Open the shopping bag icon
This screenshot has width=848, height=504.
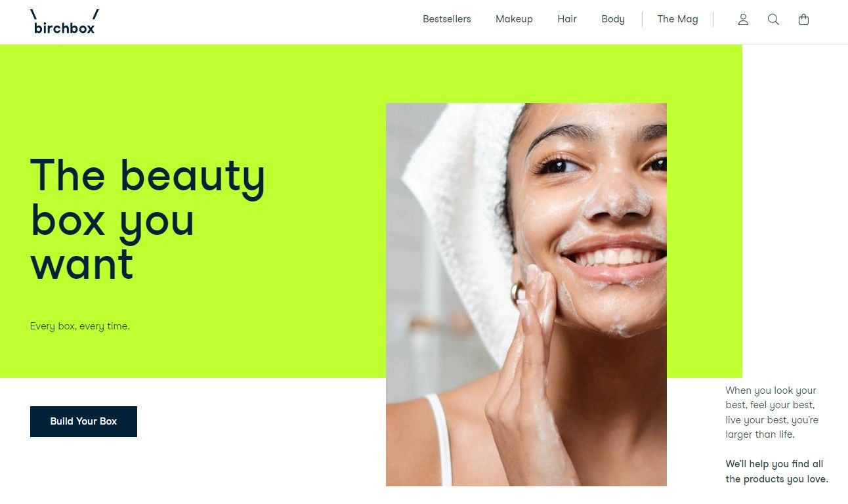pyautogui.click(x=803, y=20)
